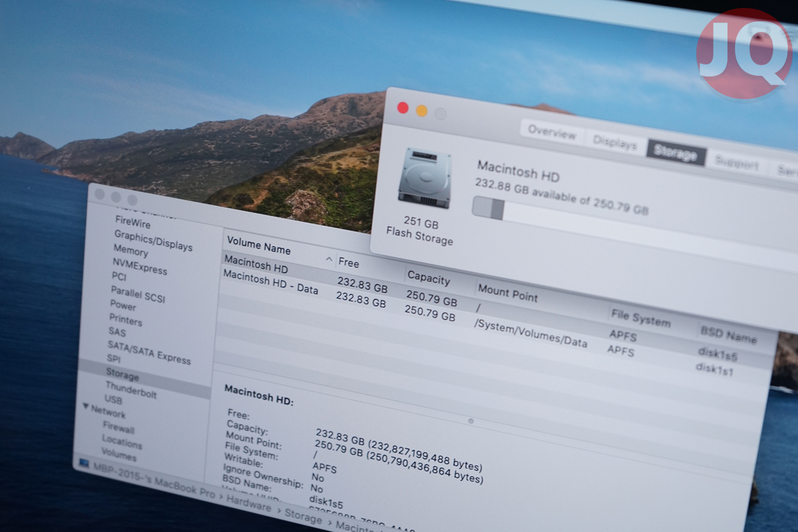This screenshot has width=798, height=532.
Task: Select PCI in the sidebar
Action: tap(119, 276)
